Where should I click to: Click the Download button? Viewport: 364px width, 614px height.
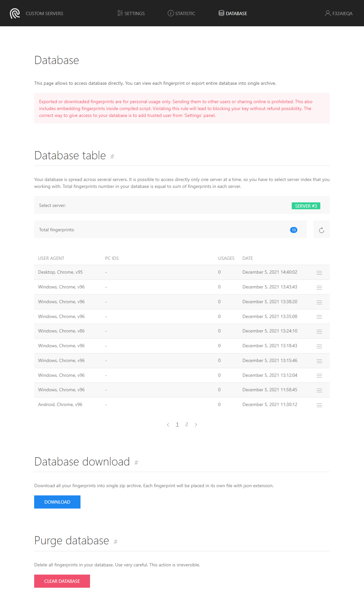(57, 502)
